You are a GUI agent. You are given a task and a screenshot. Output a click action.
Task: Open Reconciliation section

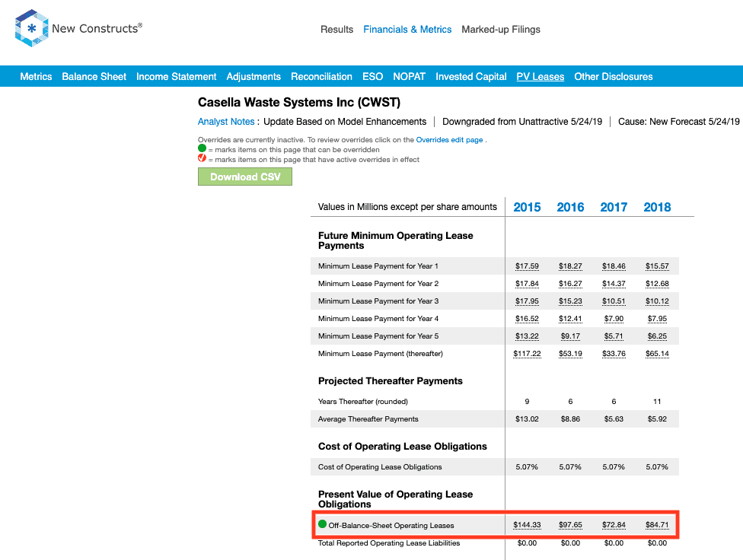[x=321, y=76]
